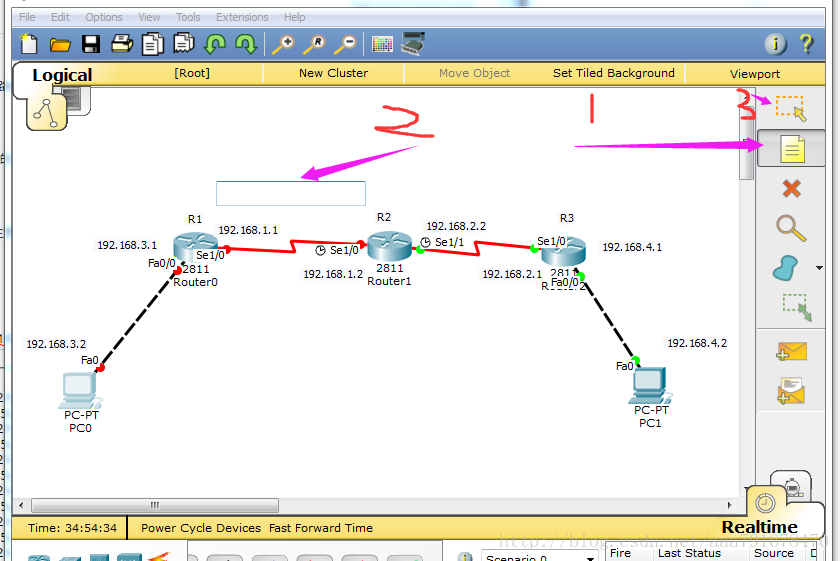The width and height of the screenshot is (840, 561).
Task: Open the Scenario 0 dropdown
Action: click(539, 556)
